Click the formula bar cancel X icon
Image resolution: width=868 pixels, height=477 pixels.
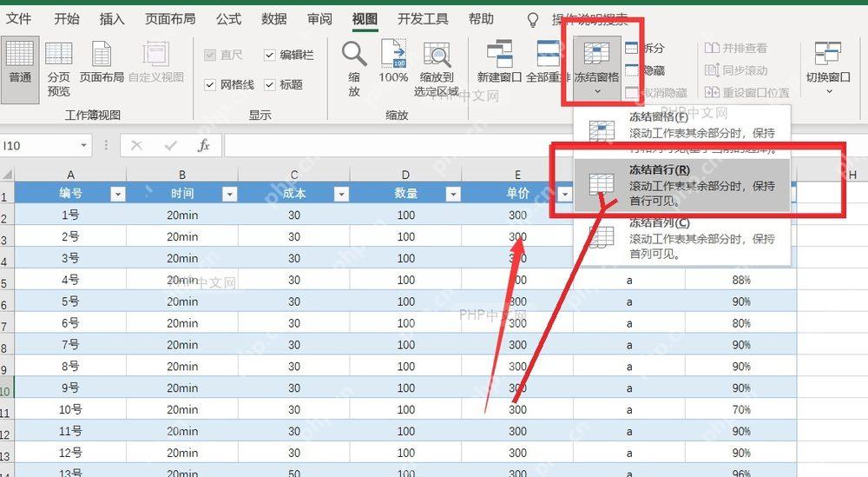click(137, 146)
